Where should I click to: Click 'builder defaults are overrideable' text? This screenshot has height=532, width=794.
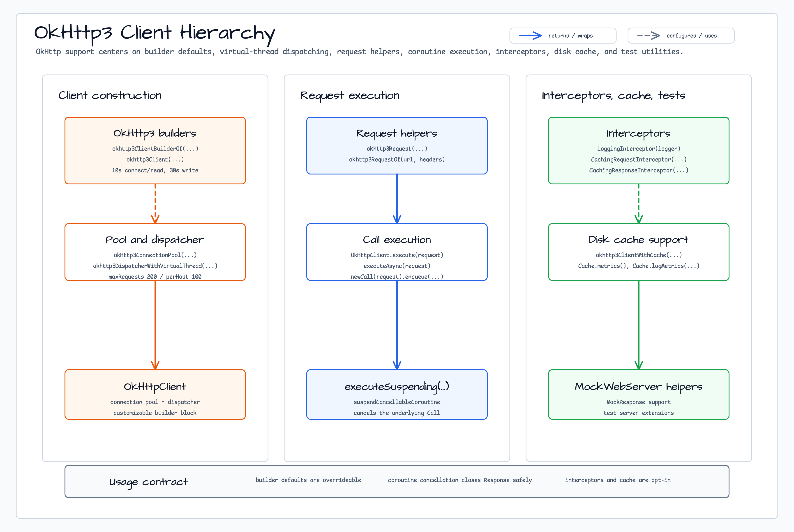pos(308,480)
